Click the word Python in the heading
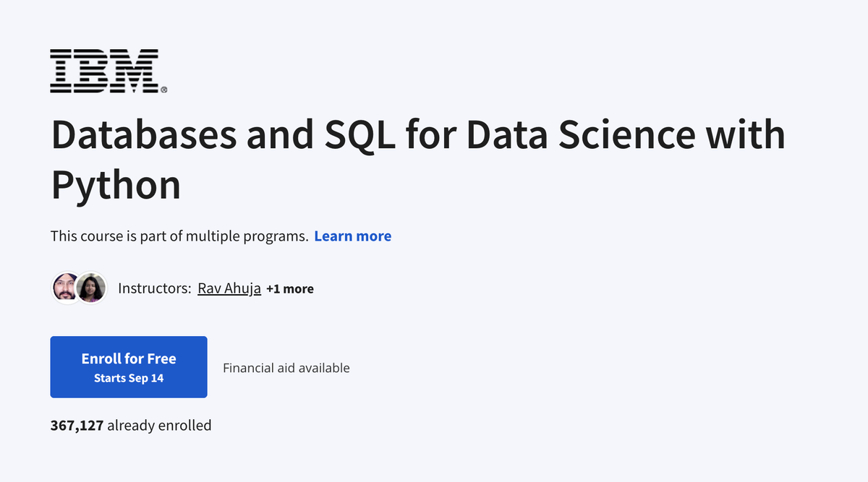 coord(115,184)
